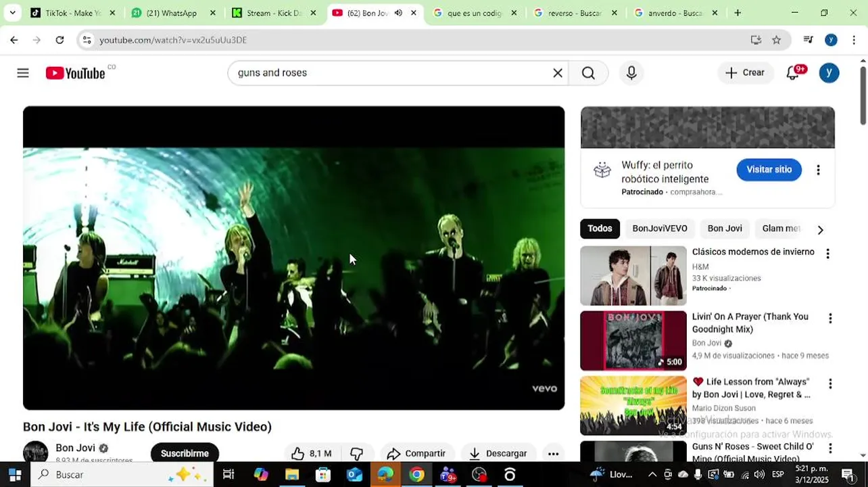Switch to the Stream - Kick tab

click(274, 13)
